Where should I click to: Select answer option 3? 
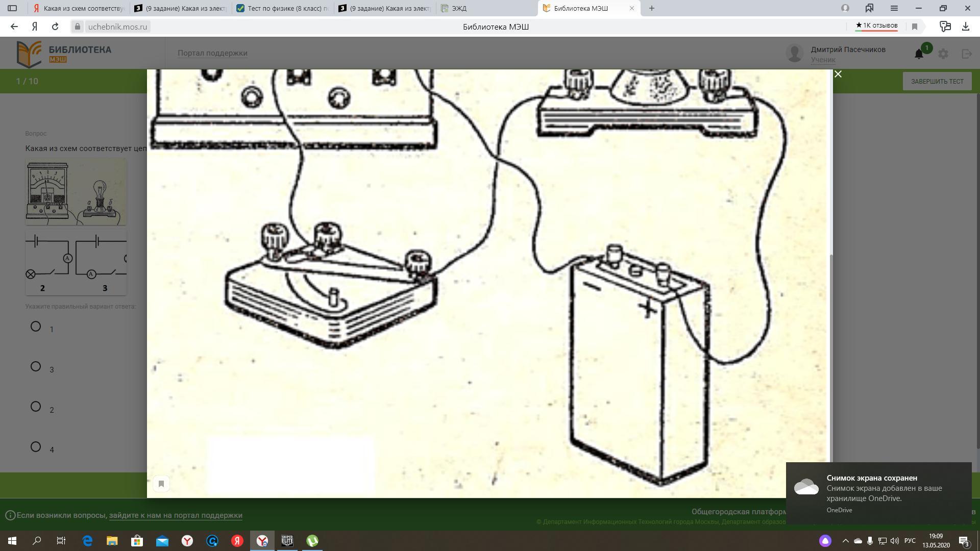pos(36,366)
